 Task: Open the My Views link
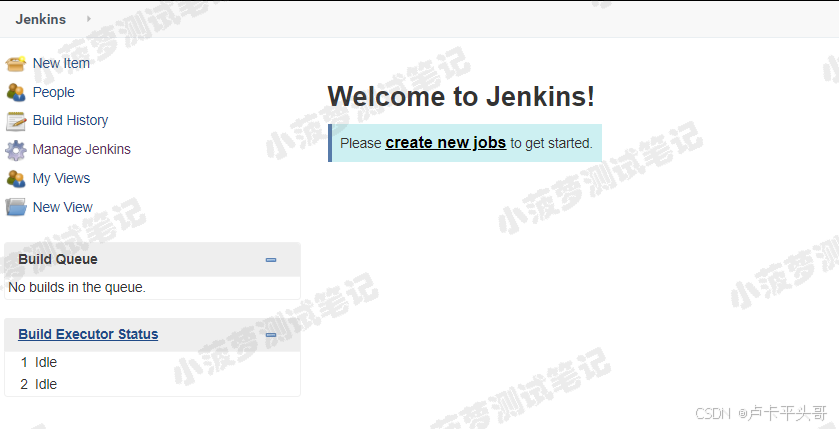pyautogui.click(x=61, y=178)
